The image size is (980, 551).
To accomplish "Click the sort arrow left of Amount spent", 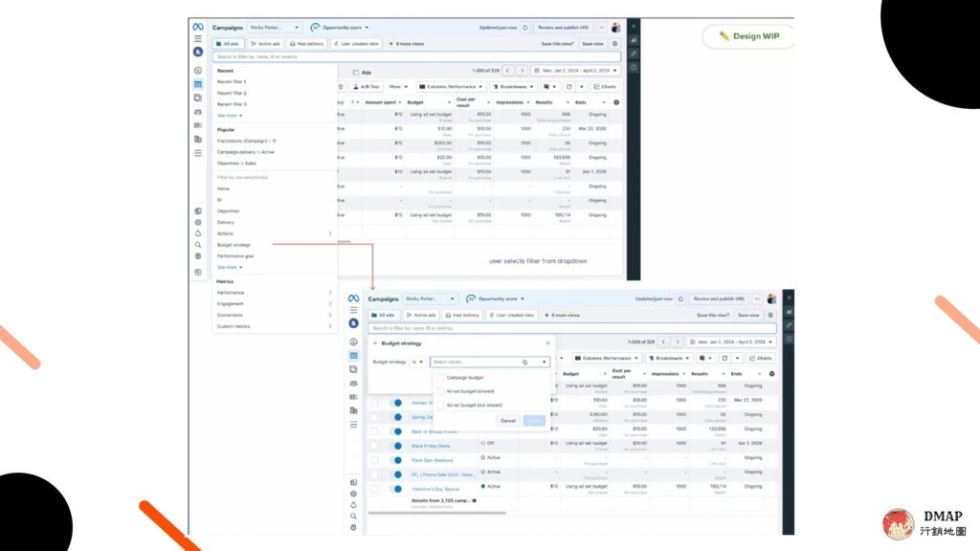I will (x=352, y=102).
